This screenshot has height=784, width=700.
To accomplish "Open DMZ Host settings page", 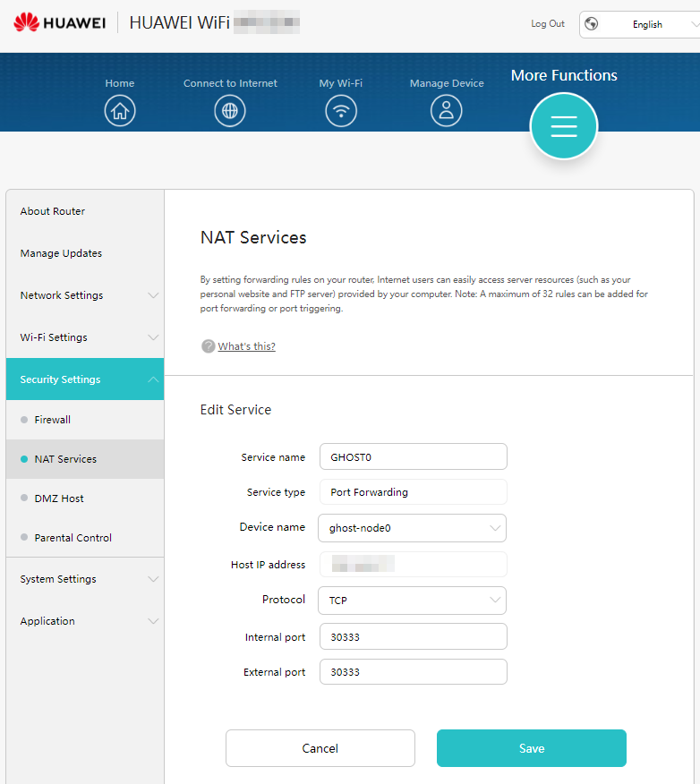I will (x=59, y=499).
